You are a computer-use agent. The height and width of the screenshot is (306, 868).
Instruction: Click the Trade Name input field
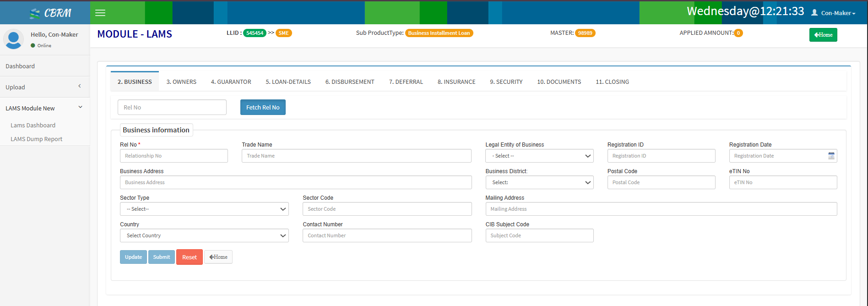tap(356, 156)
